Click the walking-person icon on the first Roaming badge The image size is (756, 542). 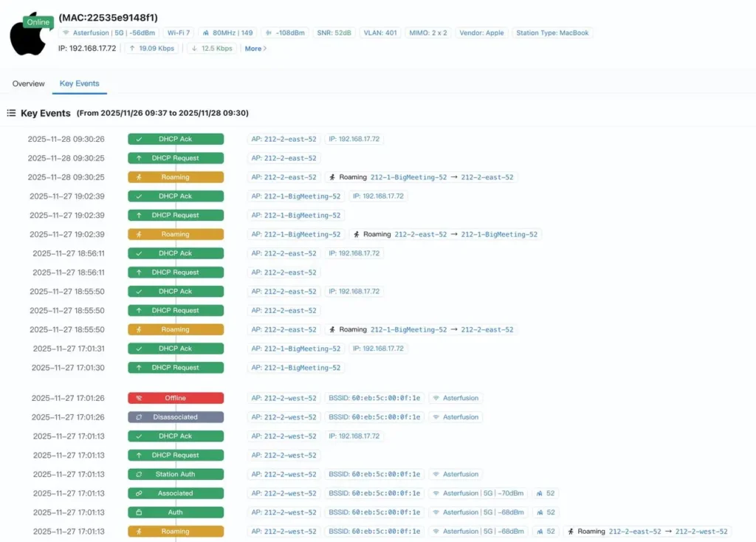(x=139, y=177)
